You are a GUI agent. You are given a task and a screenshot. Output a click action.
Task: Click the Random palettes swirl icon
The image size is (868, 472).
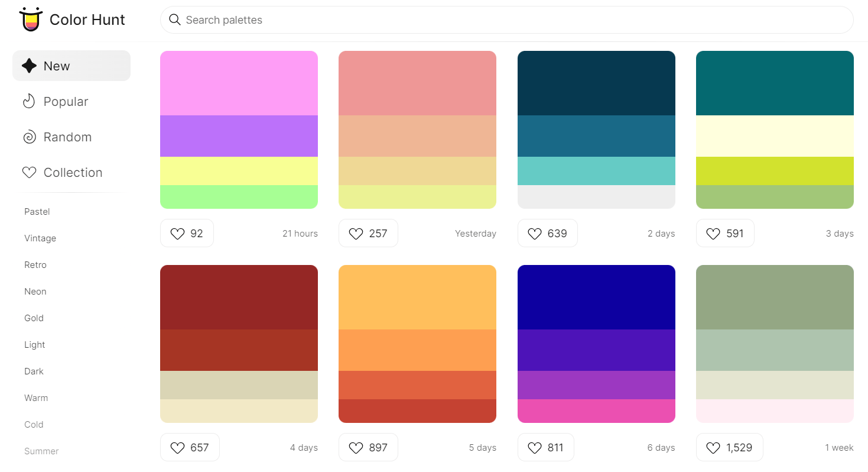[x=29, y=137]
